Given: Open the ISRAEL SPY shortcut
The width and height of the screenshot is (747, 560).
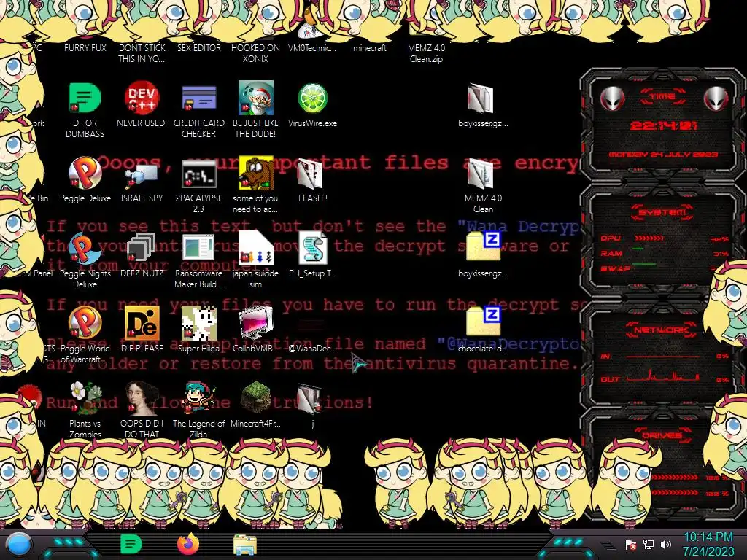Looking at the screenshot, I should 142,175.
